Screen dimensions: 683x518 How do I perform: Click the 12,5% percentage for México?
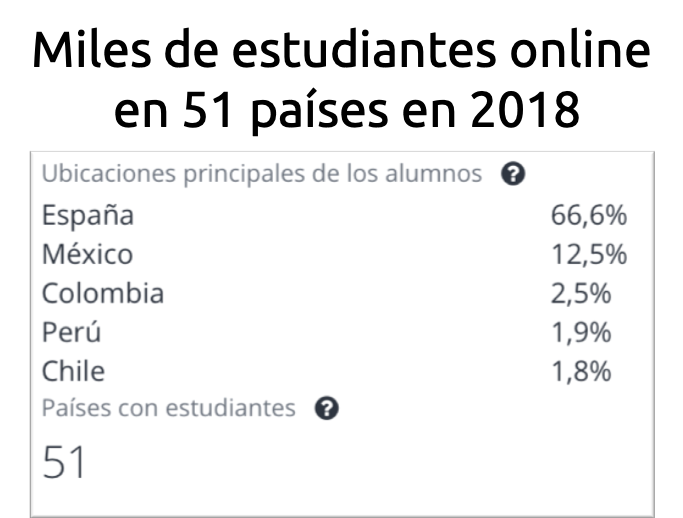589,254
